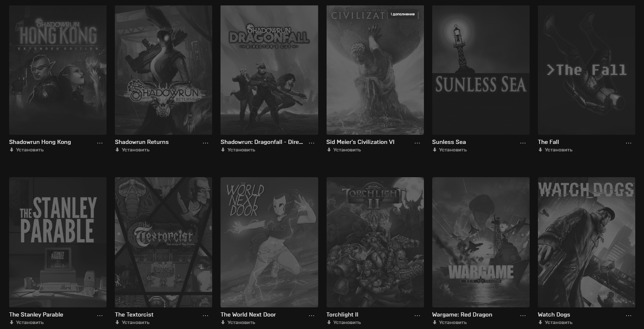The image size is (644, 329).
Task: Install Wargame: Red Dragon via Установить
Action: coord(450,322)
